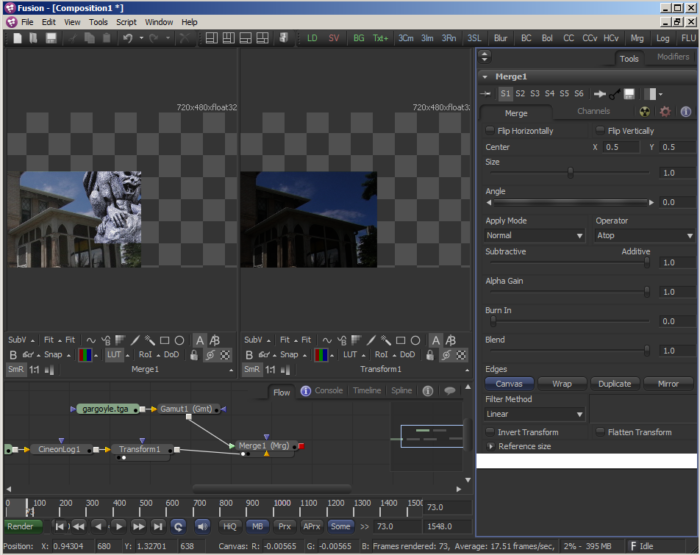The height and width of the screenshot is (555, 700).
Task: Open the info tab icon in Merge1
Action: (x=686, y=112)
